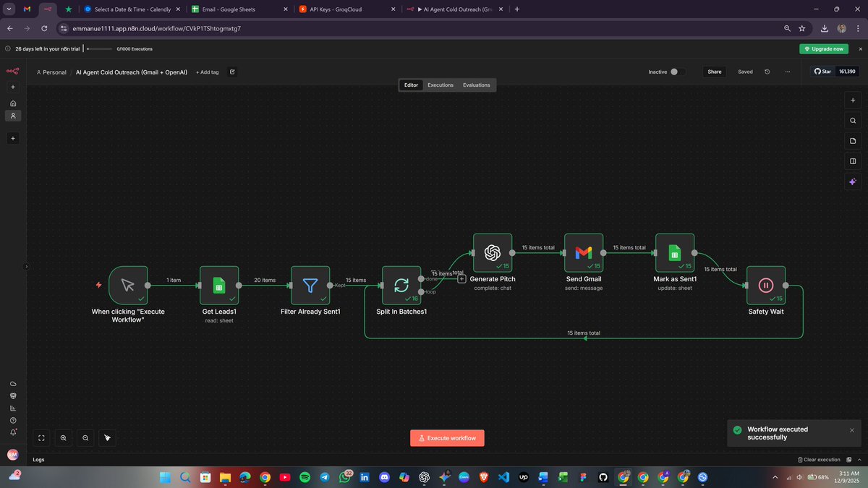868x488 pixels.
Task: Open the Personal project breadcrumb
Action: (51, 72)
